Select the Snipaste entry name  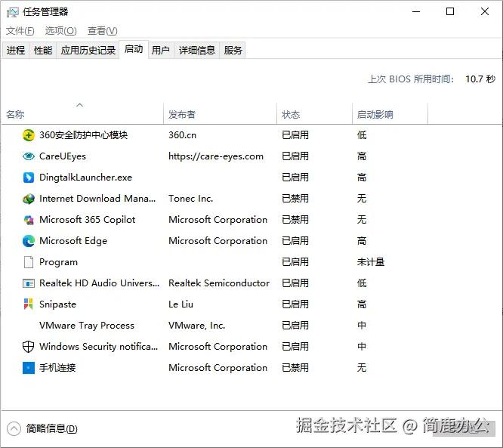click(57, 304)
